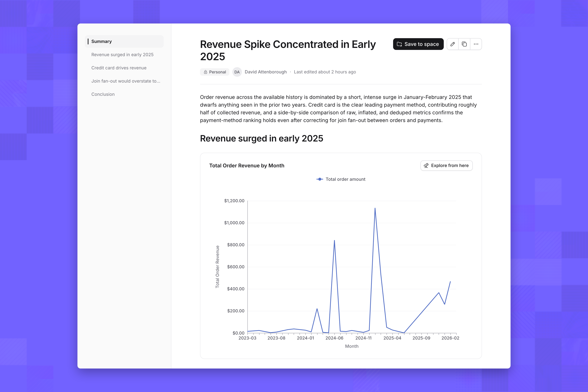Click the Explore from here button
The height and width of the screenshot is (392, 588).
tap(447, 166)
